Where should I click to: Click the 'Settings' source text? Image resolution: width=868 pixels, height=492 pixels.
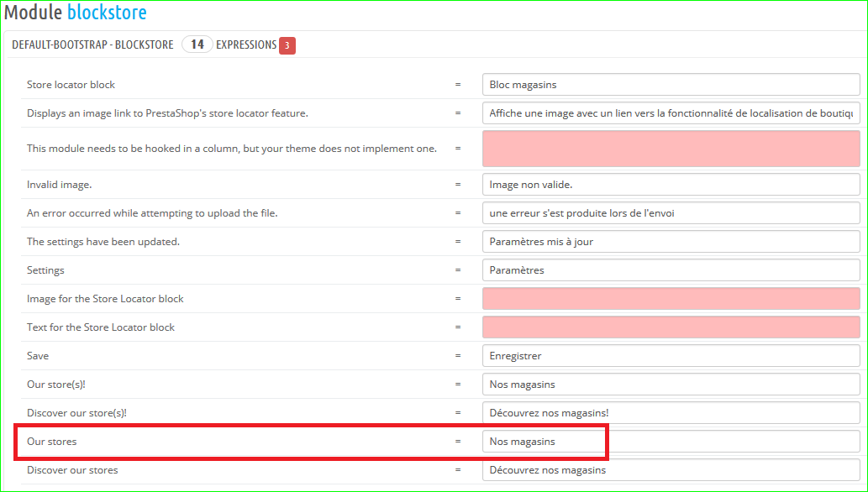45,270
